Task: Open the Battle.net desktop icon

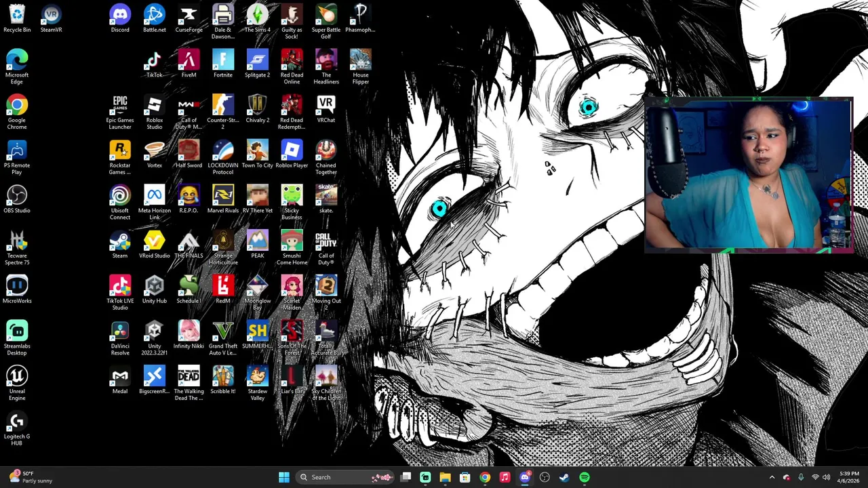Action: tap(155, 18)
